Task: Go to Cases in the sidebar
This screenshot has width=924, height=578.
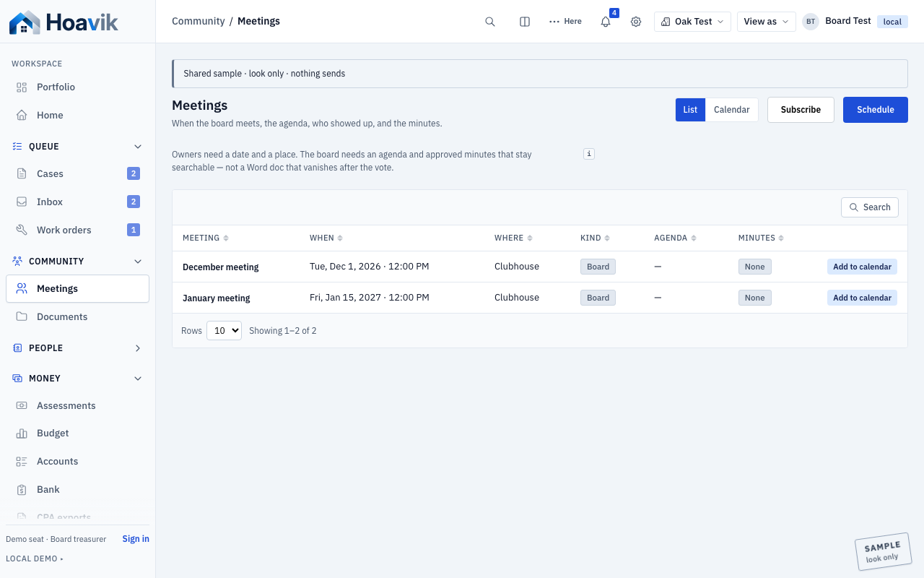Action: coord(77,174)
